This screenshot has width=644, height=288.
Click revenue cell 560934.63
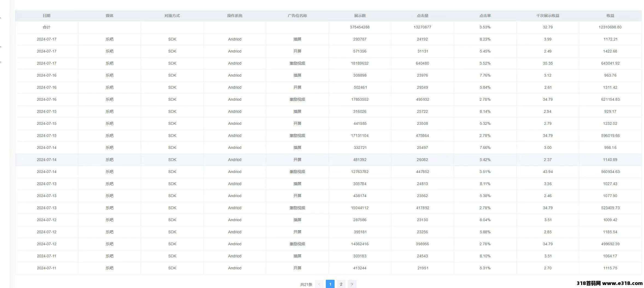click(610, 172)
